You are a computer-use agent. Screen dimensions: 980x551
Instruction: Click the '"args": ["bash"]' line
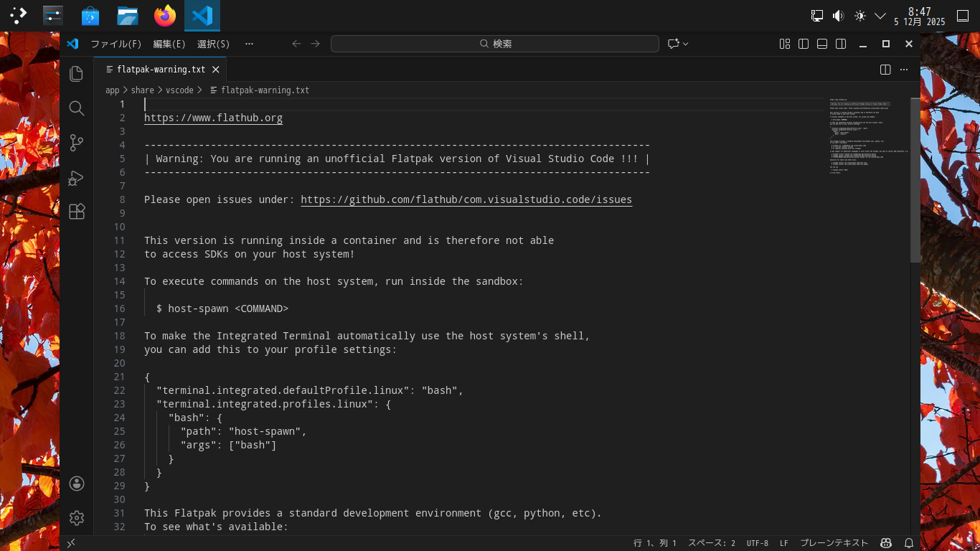click(229, 445)
